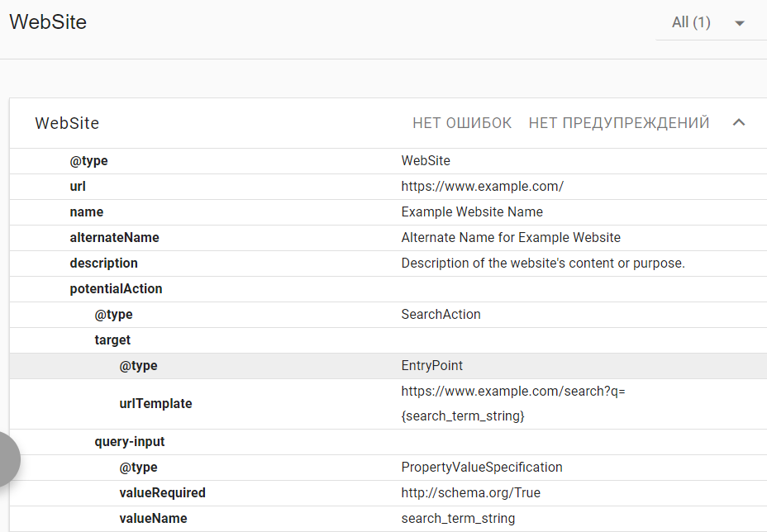Viewport: 767px width, 532px height.
Task: Click the WebSite page heading at top
Action: coord(48,22)
